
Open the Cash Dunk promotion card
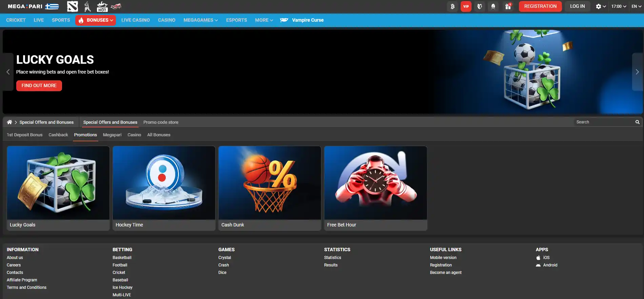(270, 188)
